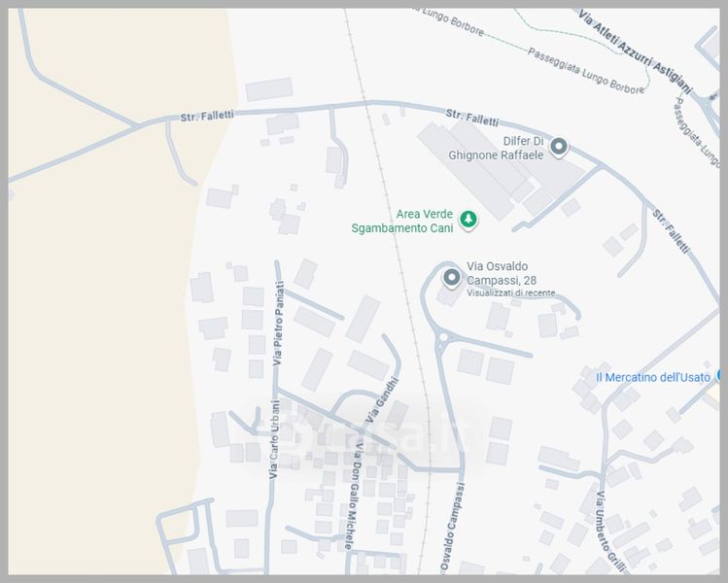
Task: Click the Str. Falletti label beside the beige area
Action: [206, 116]
